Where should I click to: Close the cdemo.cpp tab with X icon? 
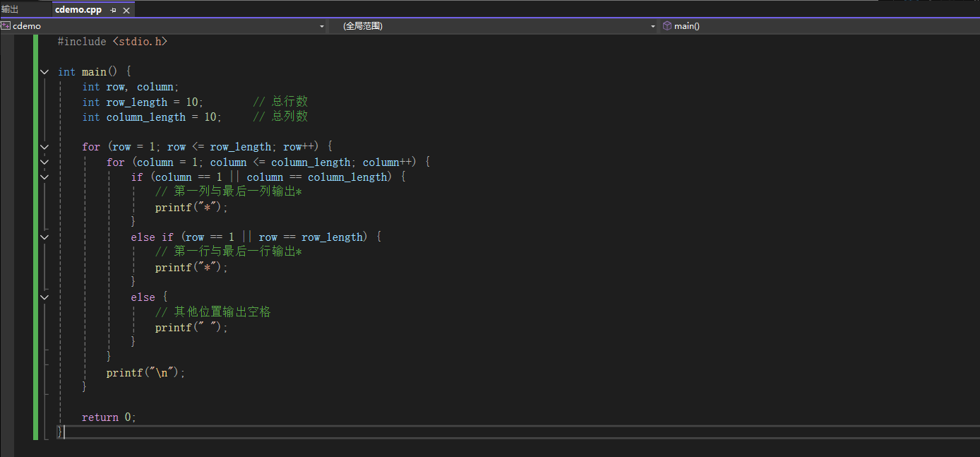126,10
